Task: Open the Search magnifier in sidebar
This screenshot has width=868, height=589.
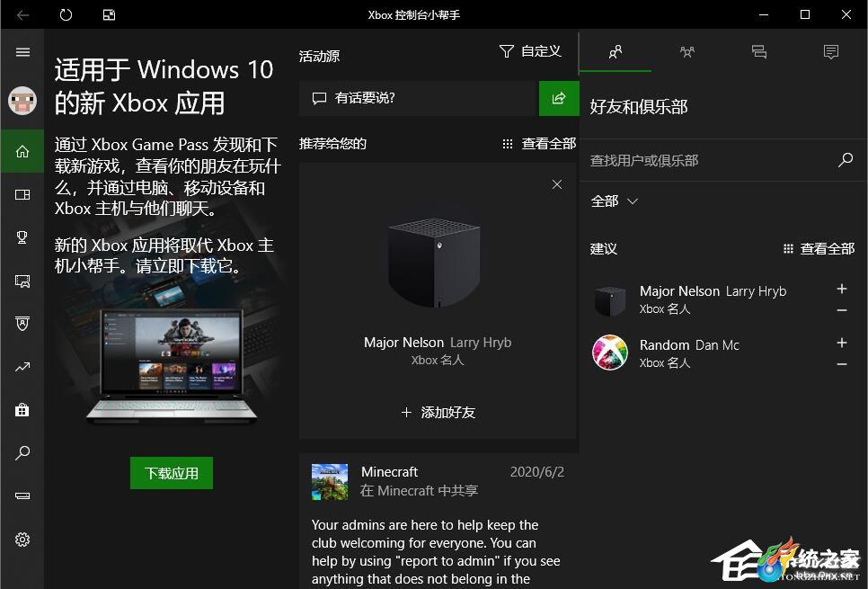Action: pos(22,452)
